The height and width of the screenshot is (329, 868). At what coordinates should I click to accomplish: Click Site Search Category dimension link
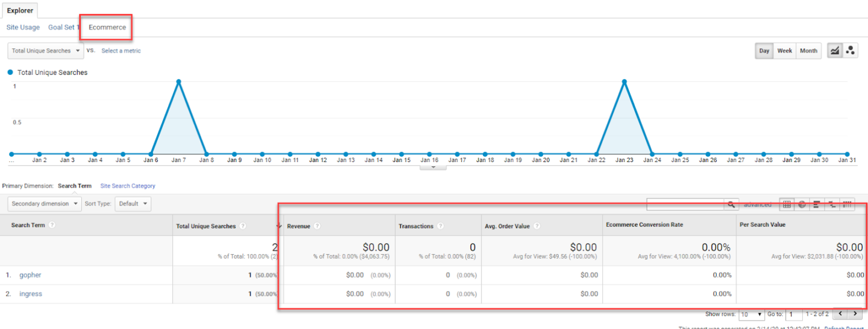[127, 186]
